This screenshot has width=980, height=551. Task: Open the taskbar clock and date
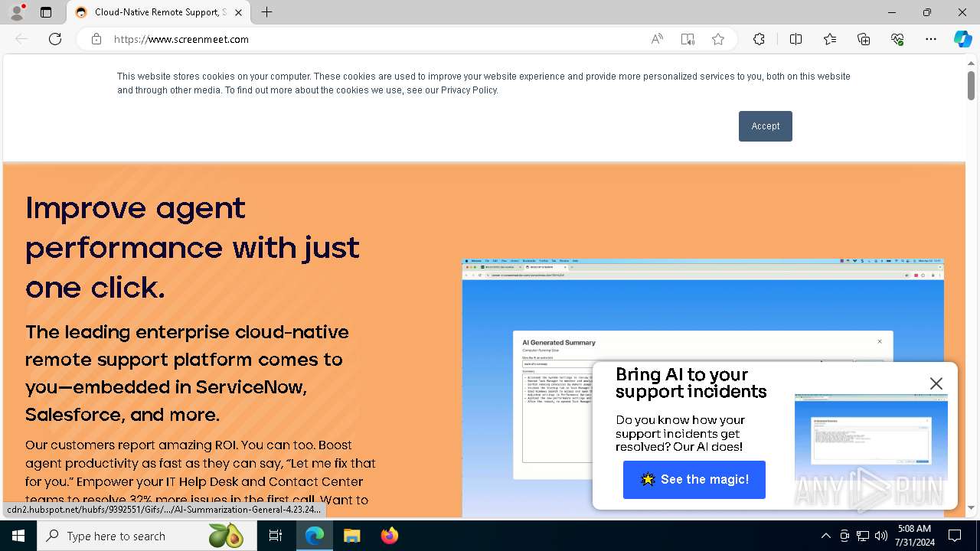[x=914, y=536]
